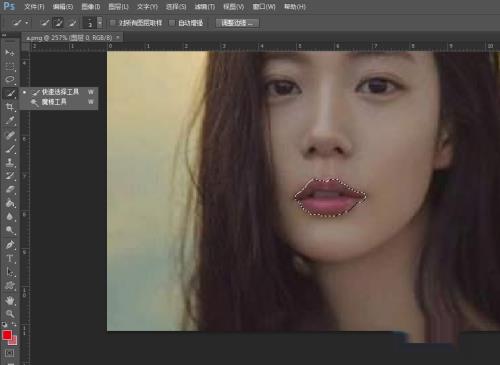Choose New Selection mode in options bar
The width and height of the screenshot is (500, 365).
(x=45, y=23)
